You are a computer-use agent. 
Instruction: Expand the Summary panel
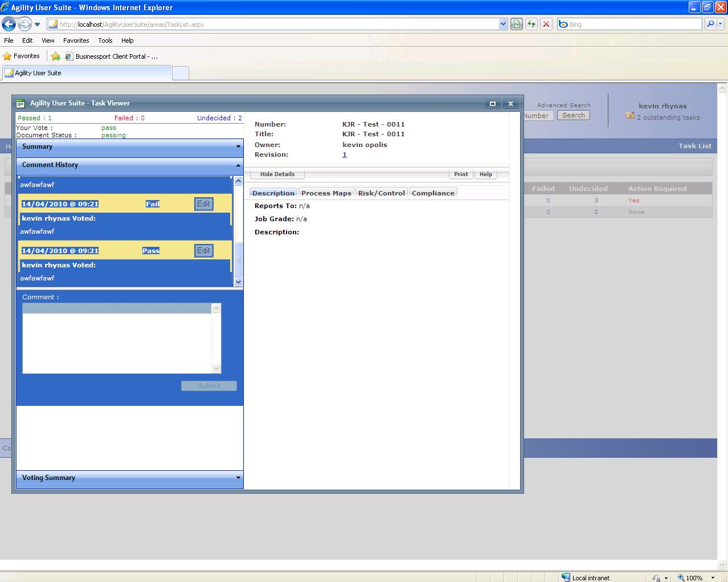pos(130,146)
